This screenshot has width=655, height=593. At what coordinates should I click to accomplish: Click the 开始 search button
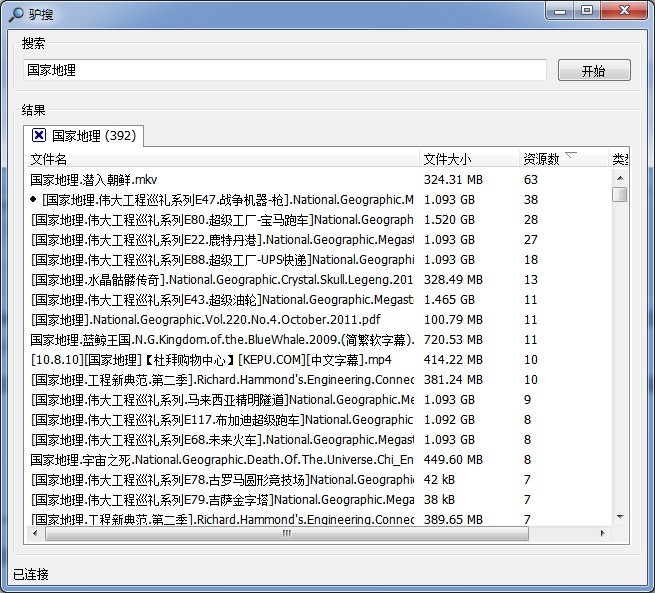click(x=594, y=70)
